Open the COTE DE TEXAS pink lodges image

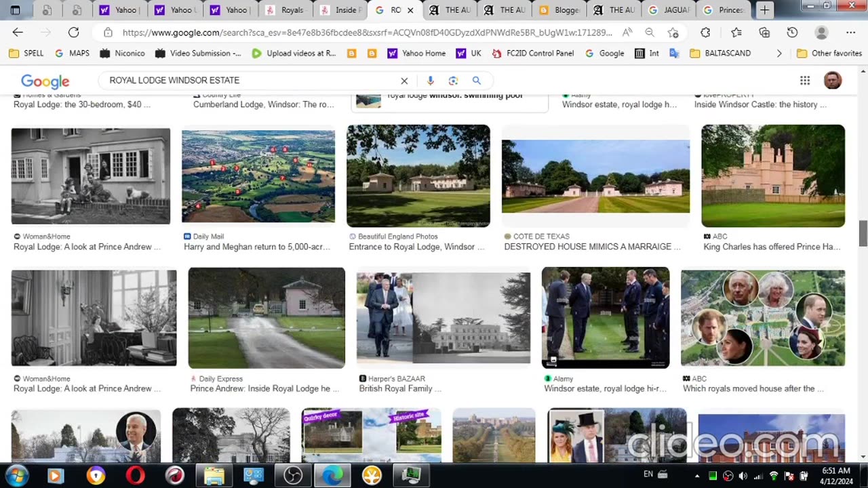(595, 176)
